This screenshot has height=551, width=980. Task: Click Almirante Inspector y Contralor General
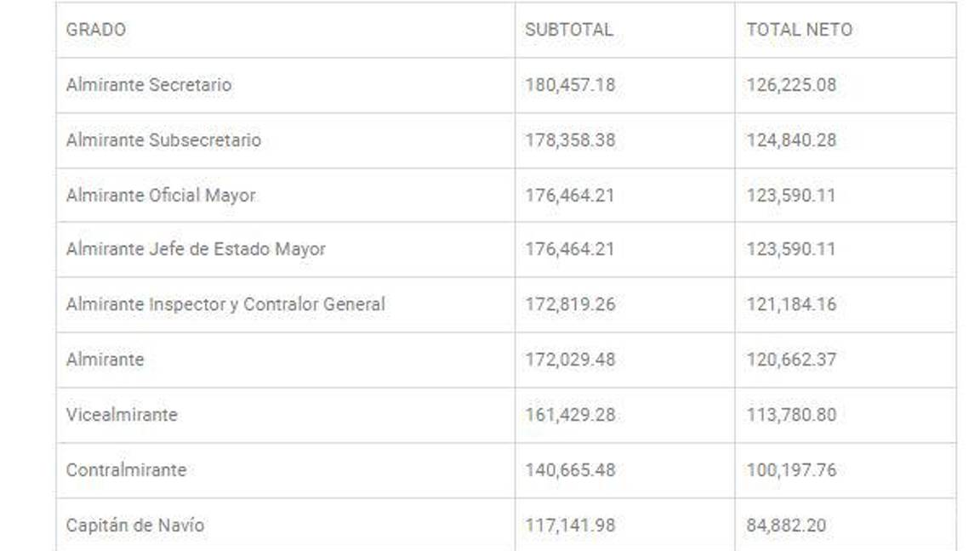(x=225, y=304)
